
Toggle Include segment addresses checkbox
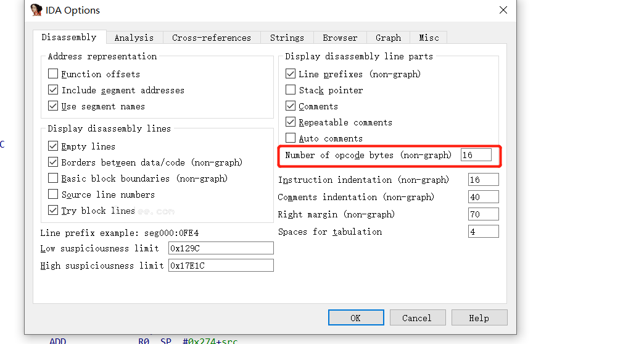pyautogui.click(x=53, y=90)
